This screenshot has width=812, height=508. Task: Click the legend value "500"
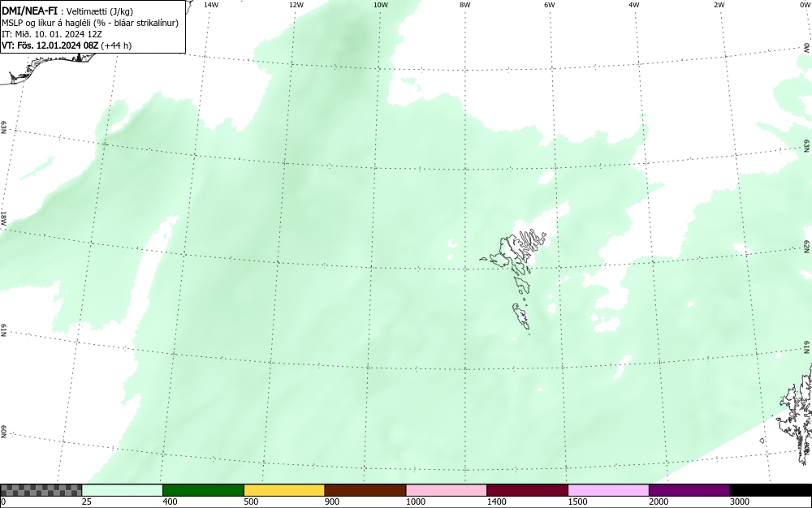[x=251, y=502]
